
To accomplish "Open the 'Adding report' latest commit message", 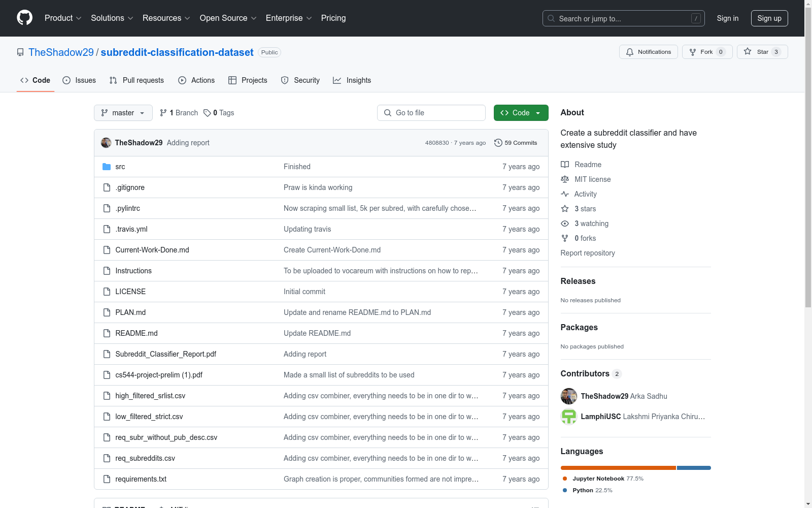I will click(188, 143).
